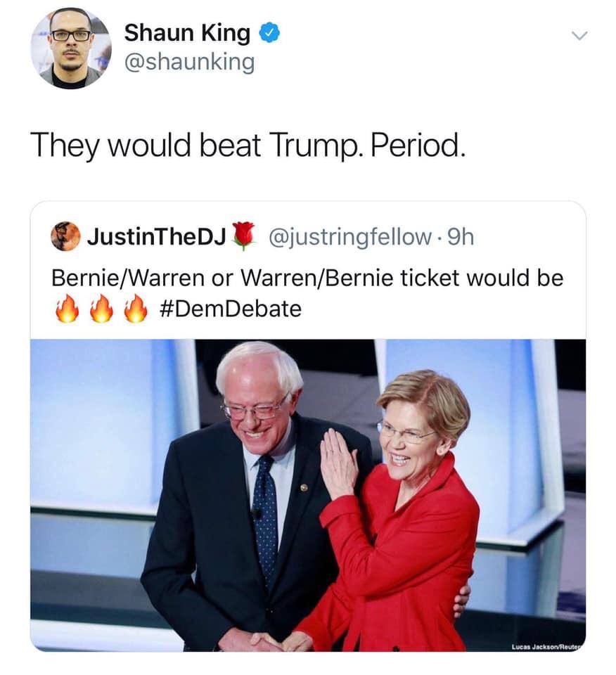Open the quoted tweet debate photo
This screenshot has width=616, height=675.
coord(308,495)
